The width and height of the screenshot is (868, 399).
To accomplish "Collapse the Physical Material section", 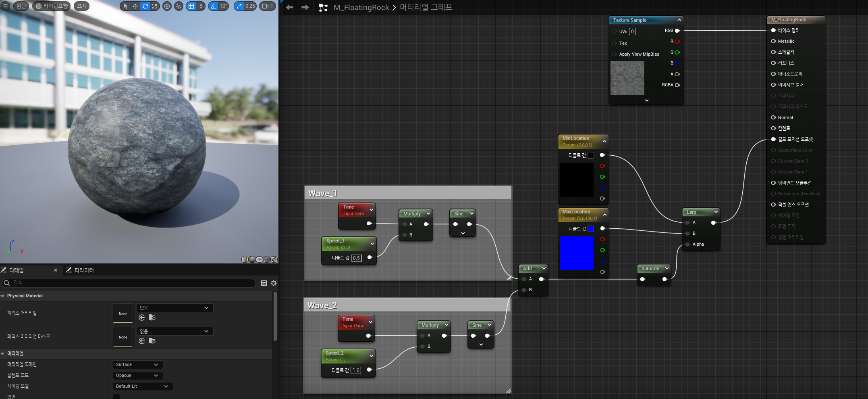I will [3, 296].
